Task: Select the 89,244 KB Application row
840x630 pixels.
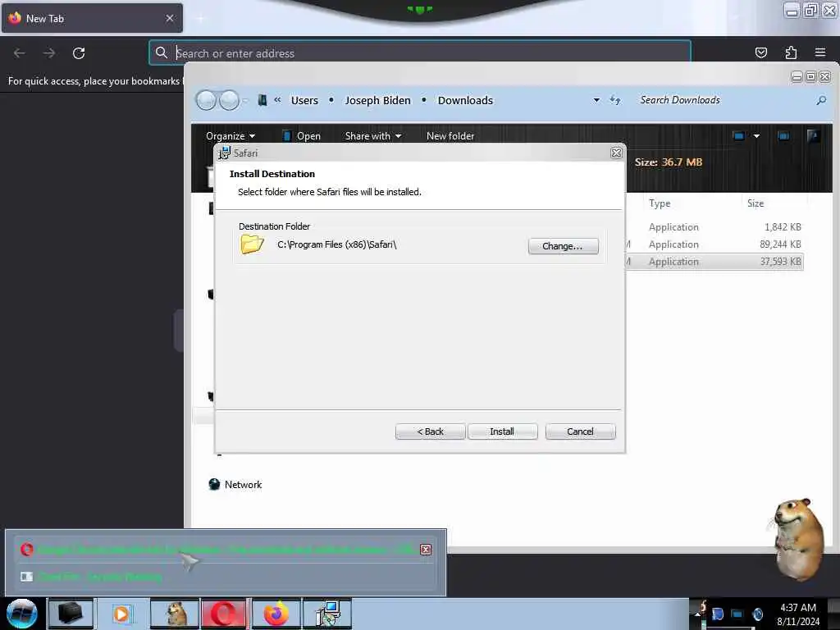Action: (714, 244)
